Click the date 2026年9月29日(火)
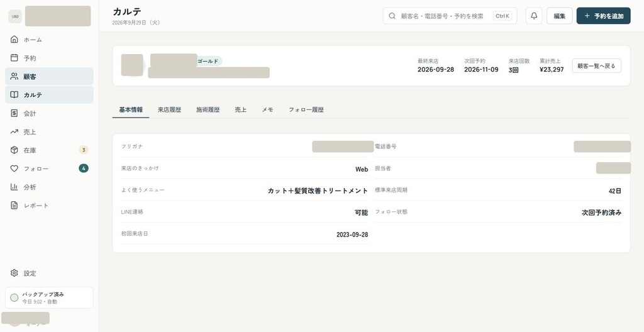This screenshot has width=644, height=332. tap(136, 23)
